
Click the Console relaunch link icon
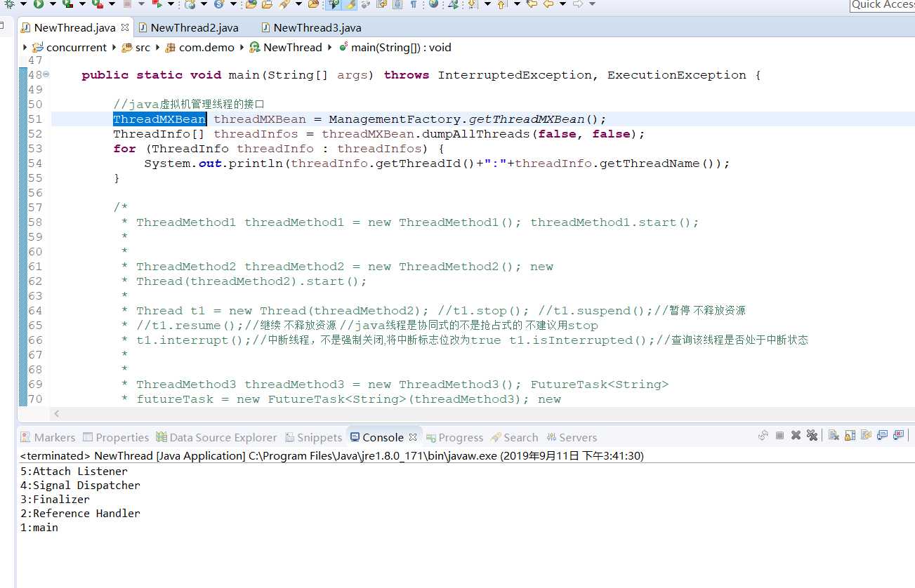(763, 435)
